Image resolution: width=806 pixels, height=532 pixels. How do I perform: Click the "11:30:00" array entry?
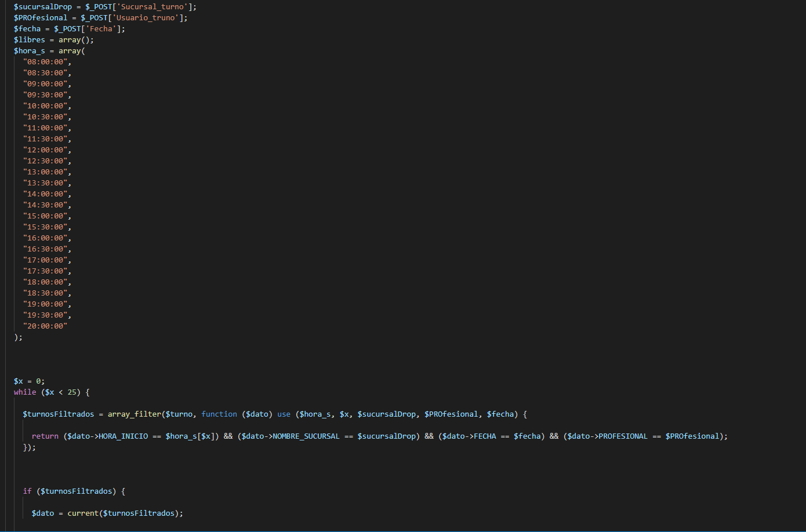pos(45,139)
